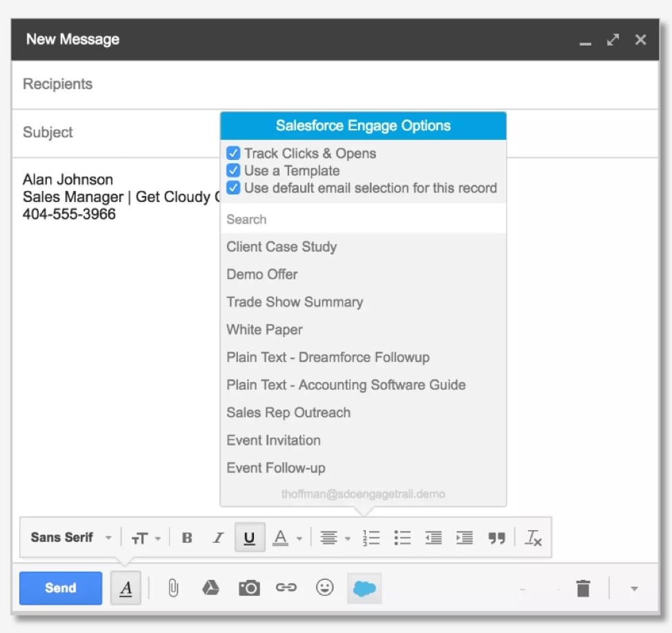Image resolution: width=672 pixels, height=633 pixels.
Task: Discard the draft with the trash icon
Action: click(583, 588)
